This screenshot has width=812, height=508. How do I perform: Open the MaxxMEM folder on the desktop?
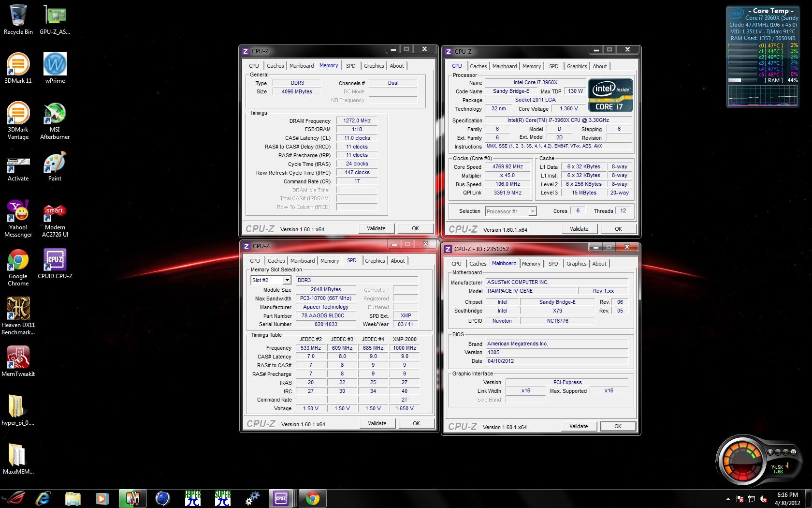[x=18, y=459]
